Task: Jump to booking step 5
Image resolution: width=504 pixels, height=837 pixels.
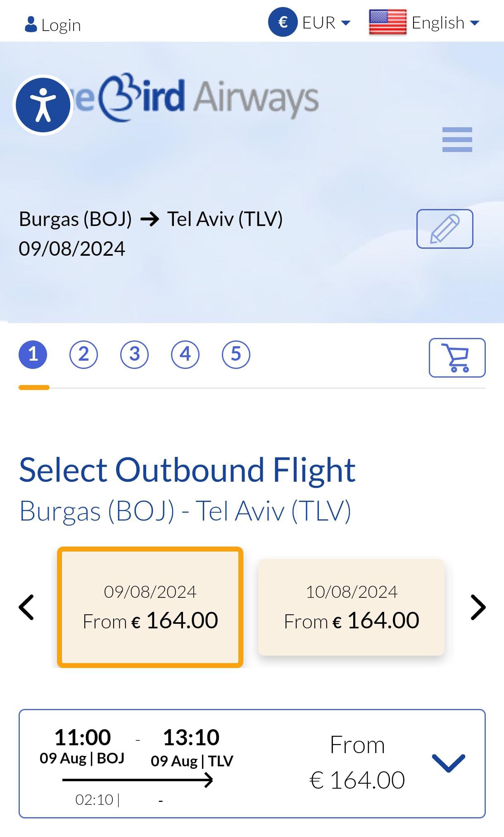Action: coord(236,354)
